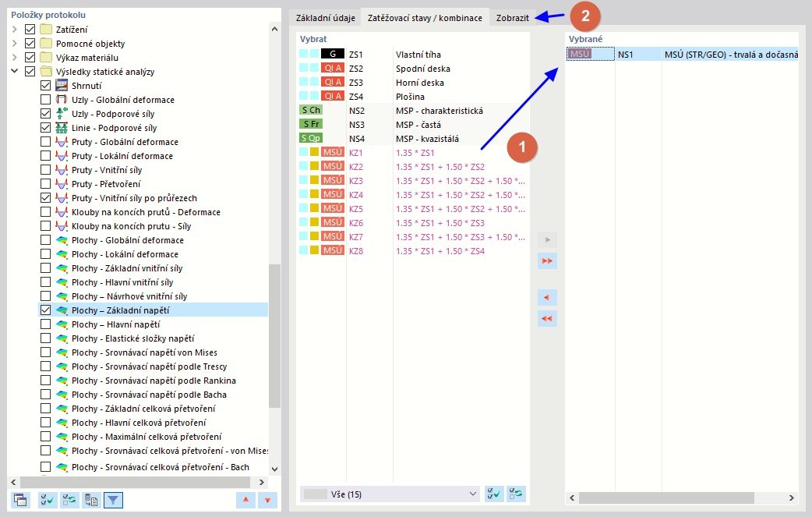Move item up with red up arrow
The width and height of the screenshot is (812, 517).
click(x=246, y=500)
